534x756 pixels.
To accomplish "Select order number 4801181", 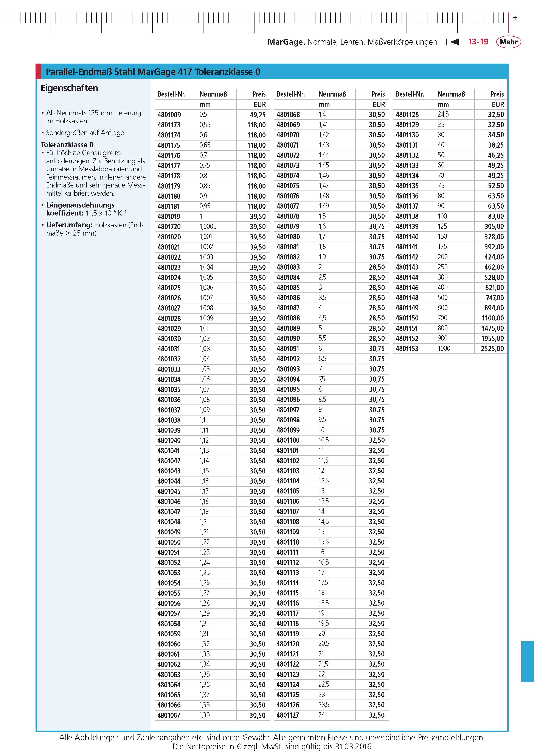I will click(169, 206).
